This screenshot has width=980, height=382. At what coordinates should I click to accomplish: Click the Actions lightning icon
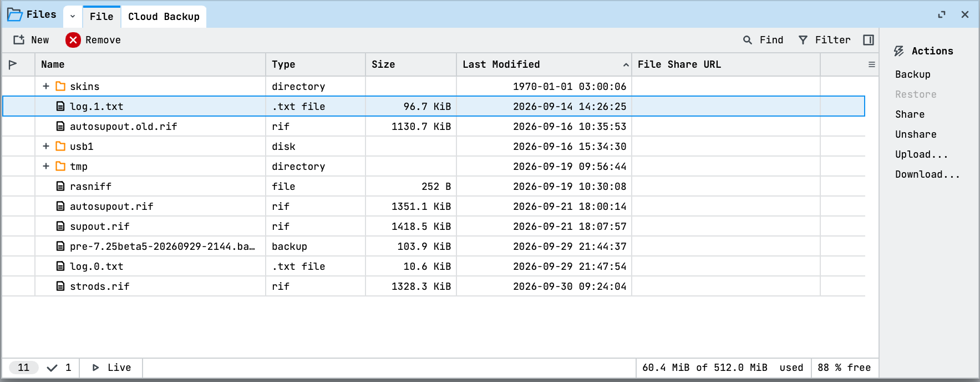pyautogui.click(x=899, y=51)
